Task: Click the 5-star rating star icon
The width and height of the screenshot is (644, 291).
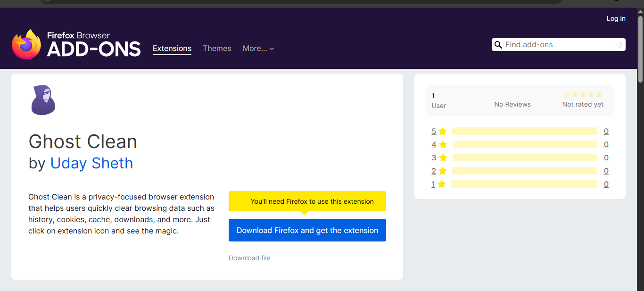Action: 443,131
